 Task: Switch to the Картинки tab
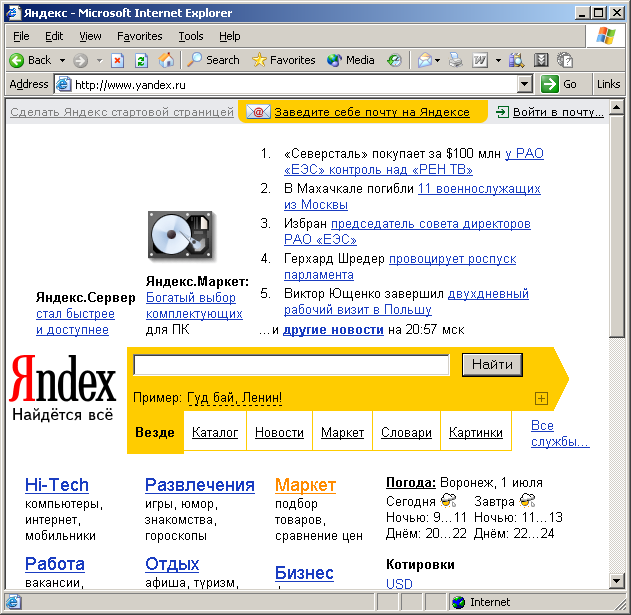click(476, 432)
